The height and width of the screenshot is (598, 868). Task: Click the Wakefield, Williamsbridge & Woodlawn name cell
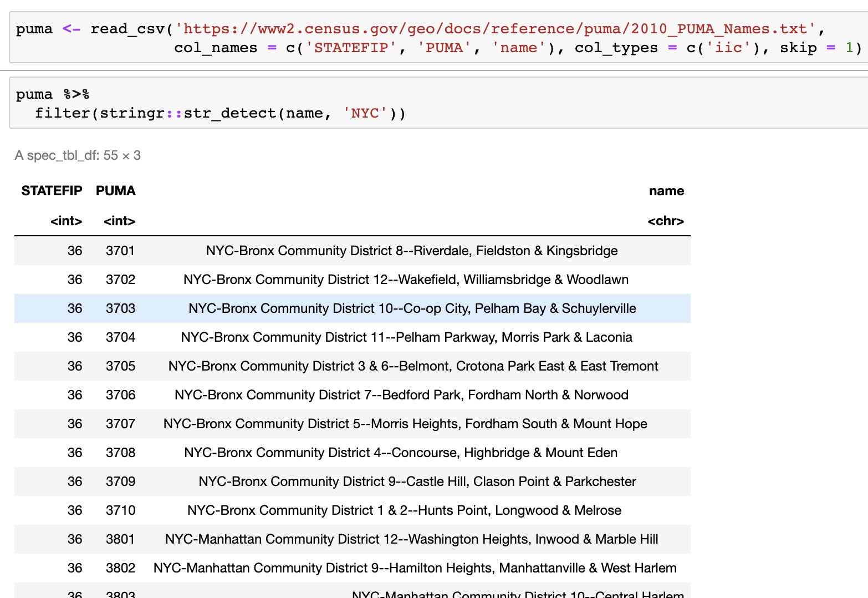tap(406, 280)
